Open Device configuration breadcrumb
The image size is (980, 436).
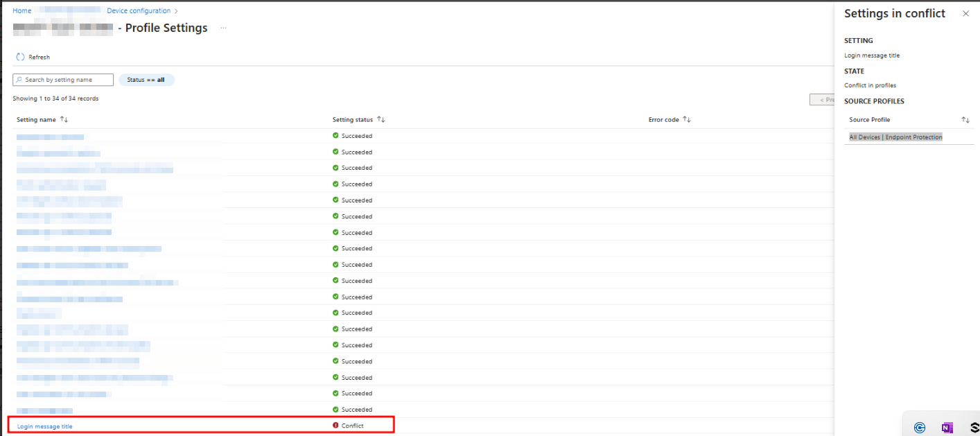(139, 11)
